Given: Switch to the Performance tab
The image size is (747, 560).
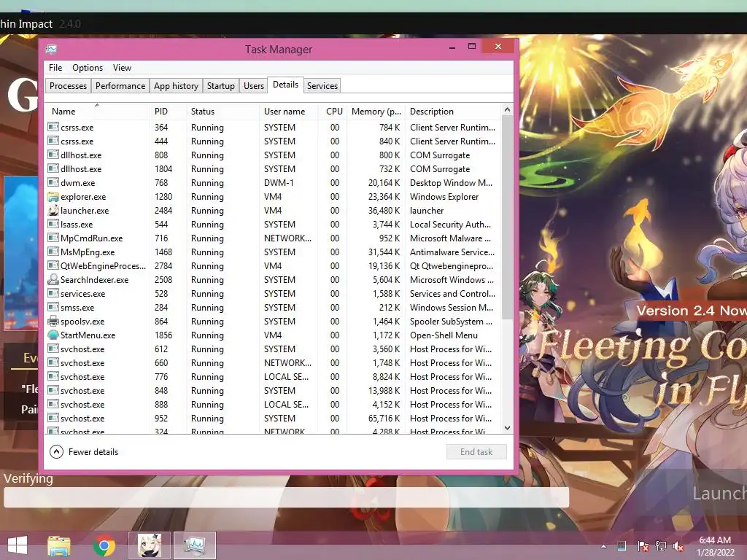Looking at the screenshot, I should point(120,86).
